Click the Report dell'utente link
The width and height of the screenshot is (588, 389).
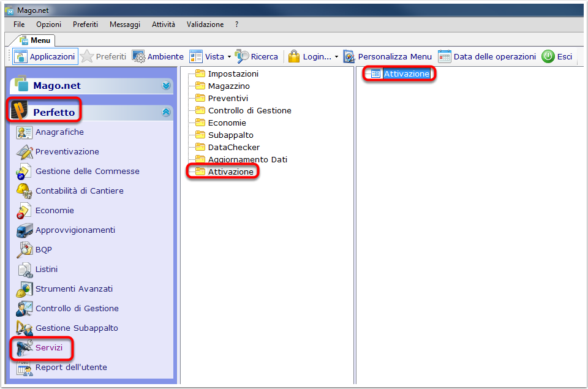(71, 367)
